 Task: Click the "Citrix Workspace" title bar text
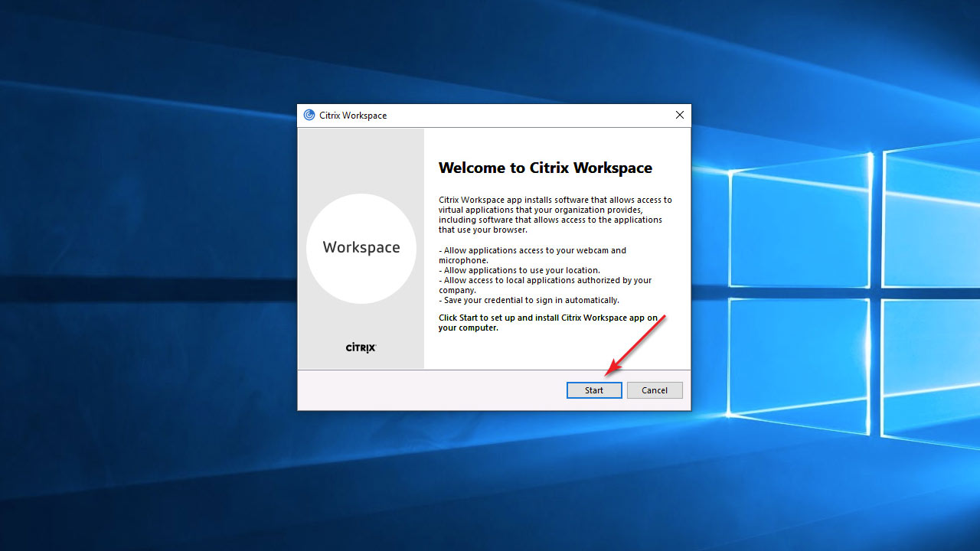click(353, 116)
